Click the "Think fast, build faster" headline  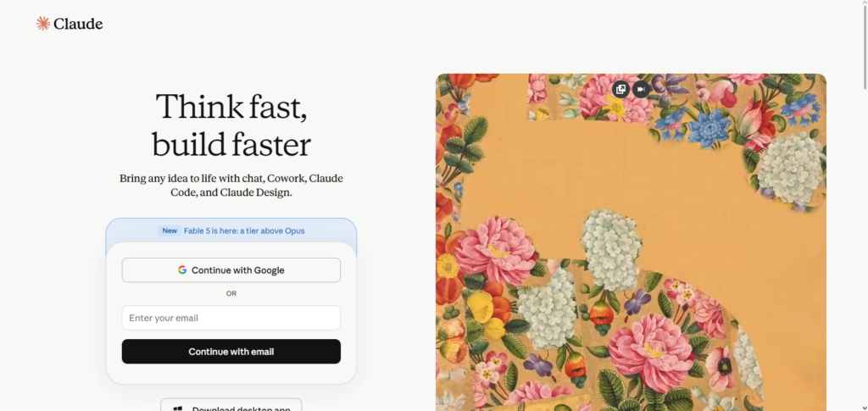[x=231, y=125]
